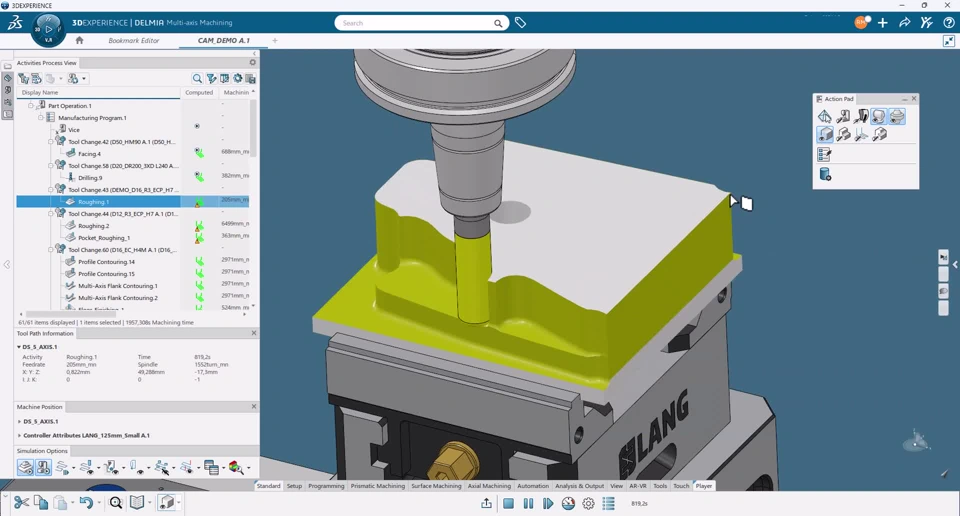Collapse the Tool Change.42 node
Image resolution: width=960 pixels, height=516 pixels.
pyautogui.click(x=51, y=141)
